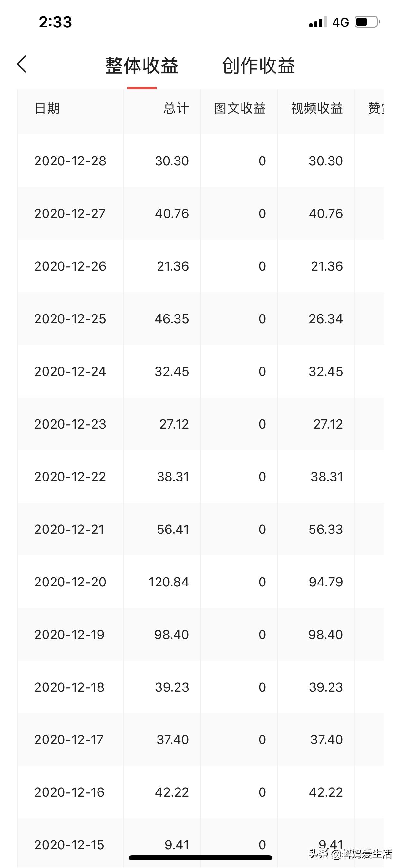401x868 pixels.
Task: Tap the back arrow icon
Action: (x=22, y=64)
